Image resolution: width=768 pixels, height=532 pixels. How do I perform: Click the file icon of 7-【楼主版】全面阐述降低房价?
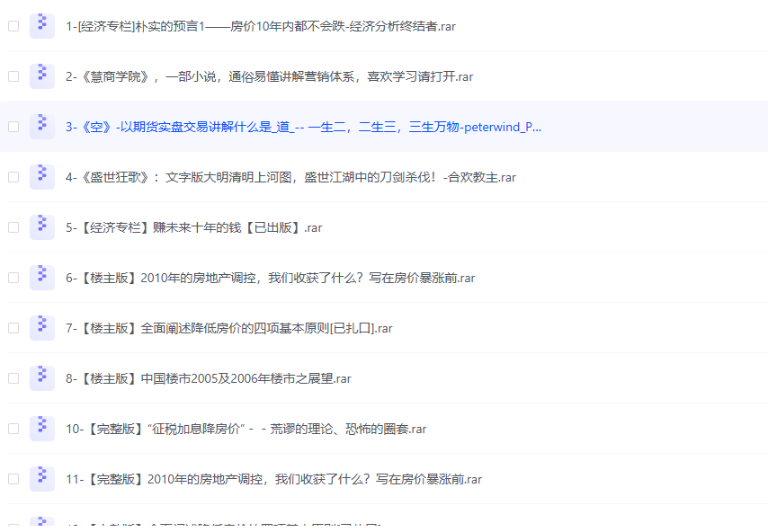tap(41, 328)
